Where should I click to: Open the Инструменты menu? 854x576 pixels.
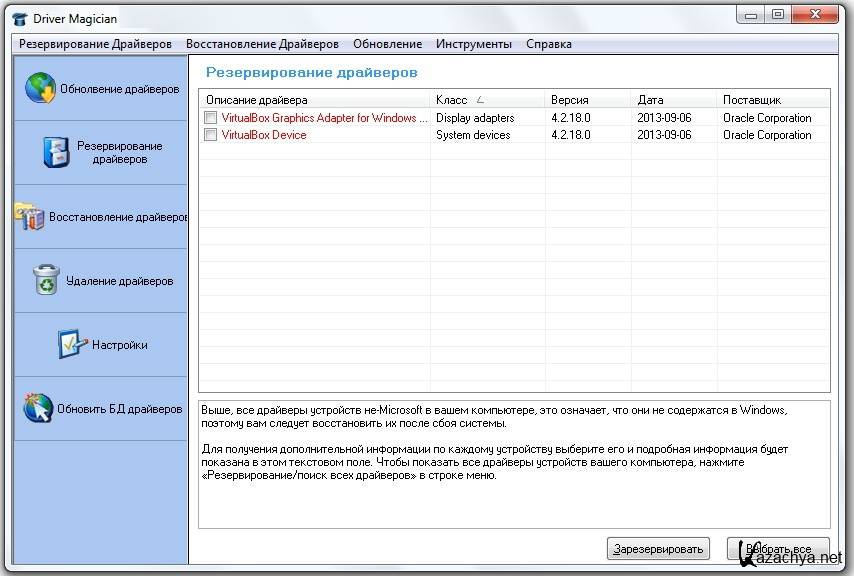474,44
